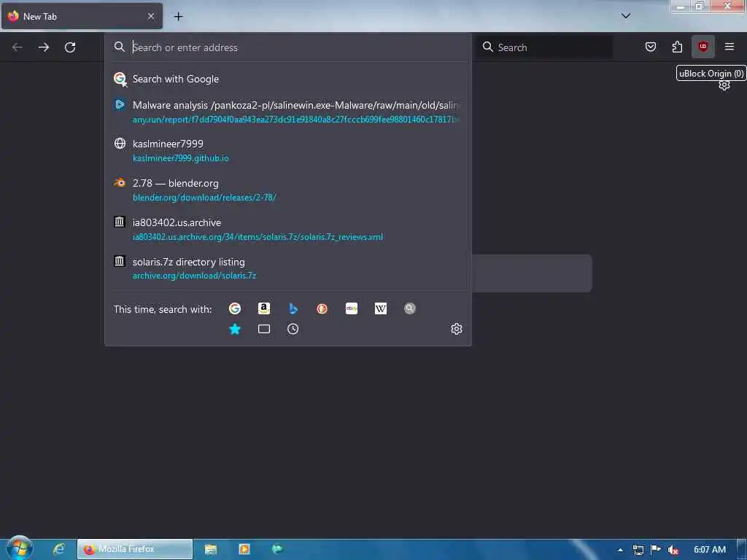The image size is (747, 560).
Task: Open kaslmineer7999 suggestion
Action: tap(287, 150)
